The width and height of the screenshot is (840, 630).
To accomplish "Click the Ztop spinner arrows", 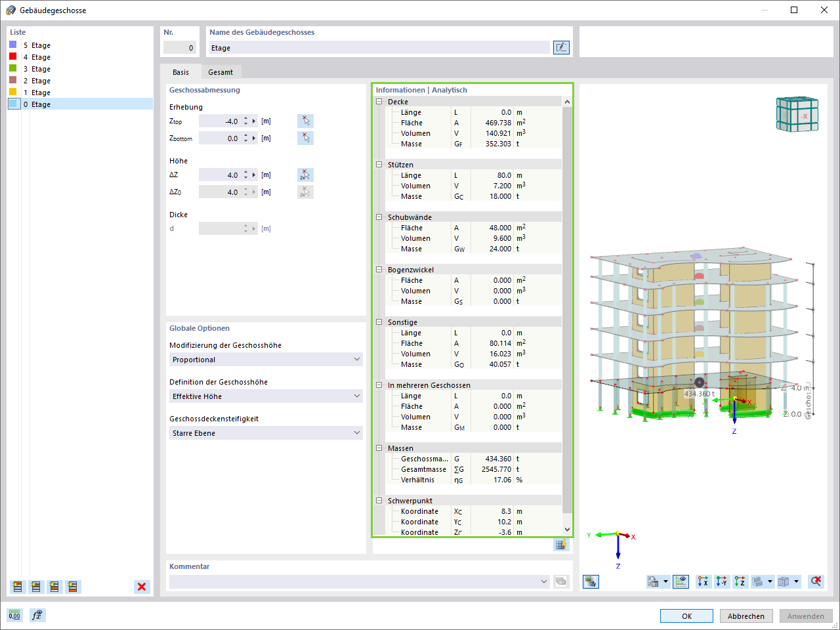I will pos(245,121).
